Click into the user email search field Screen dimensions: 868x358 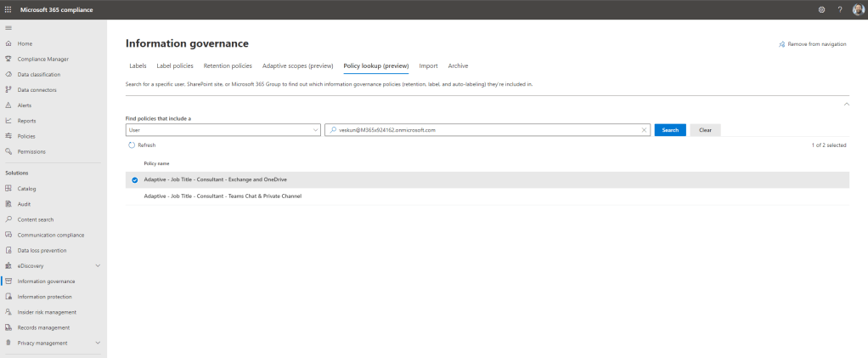484,130
